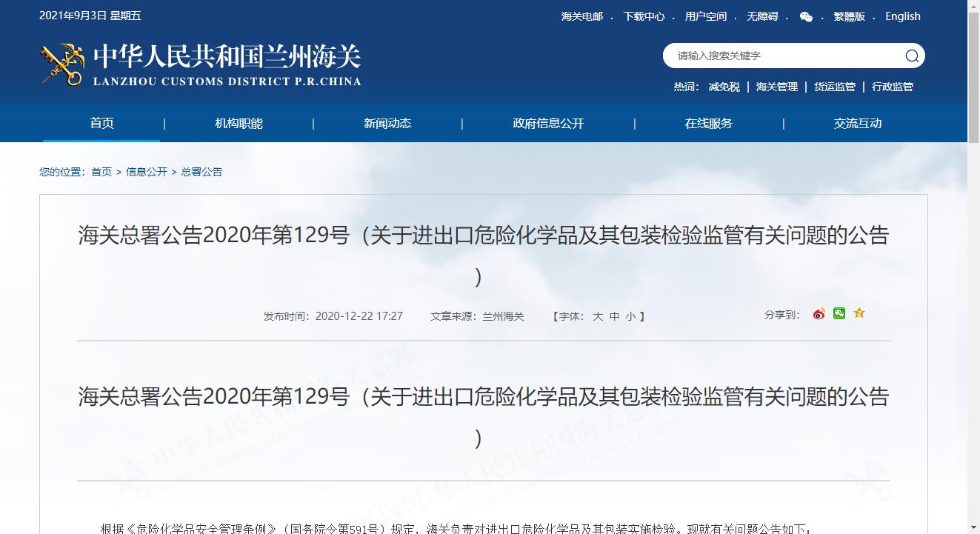The height and width of the screenshot is (534, 980).
Task: Follow the 信息公开 breadcrumb link
Action: (x=146, y=171)
